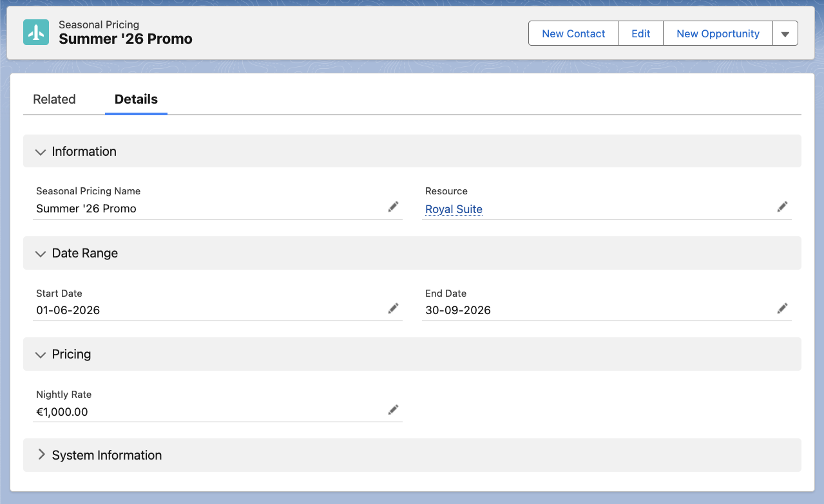
Task: Click the New Opportunity button
Action: coord(718,34)
